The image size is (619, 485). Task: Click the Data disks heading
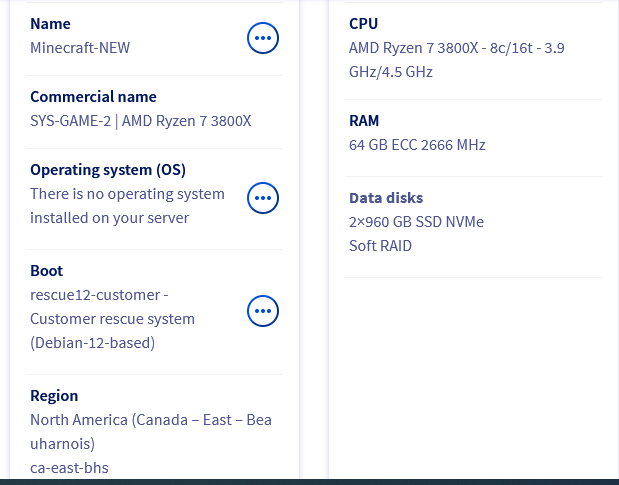click(386, 198)
